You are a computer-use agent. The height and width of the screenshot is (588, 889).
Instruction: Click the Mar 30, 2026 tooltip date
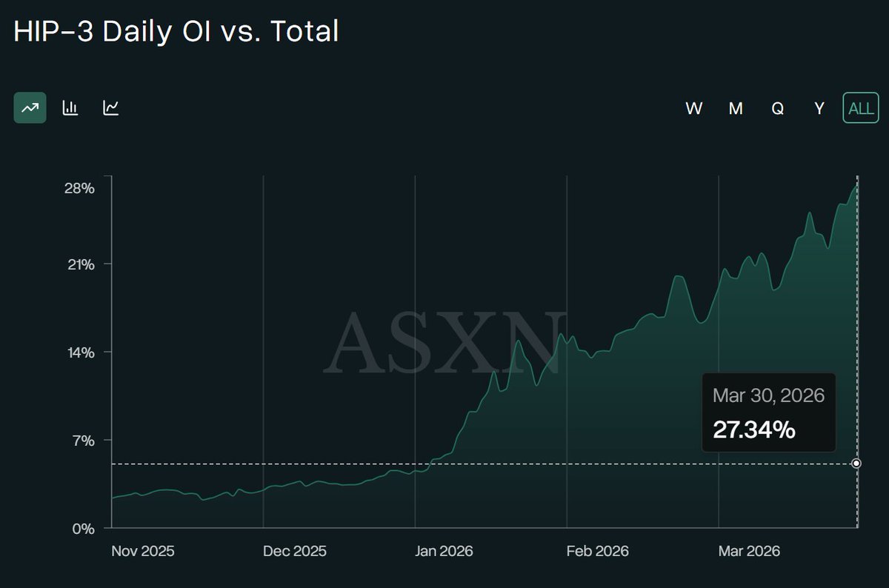[768, 395]
